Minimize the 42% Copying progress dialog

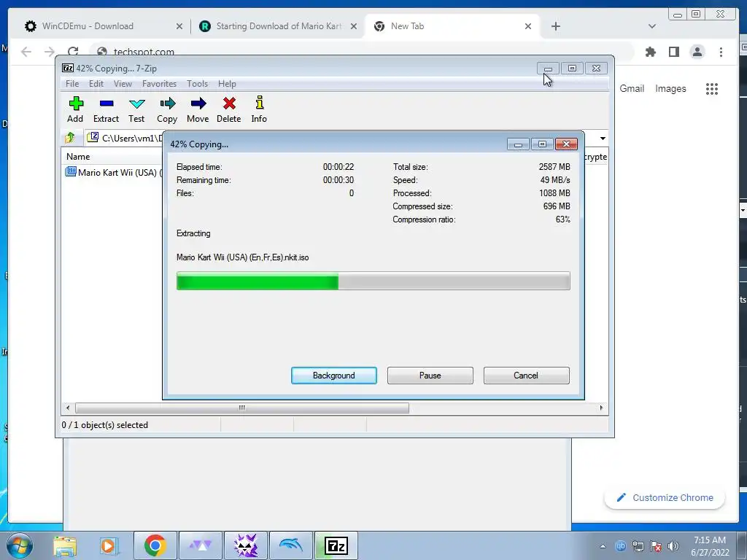coord(519,144)
